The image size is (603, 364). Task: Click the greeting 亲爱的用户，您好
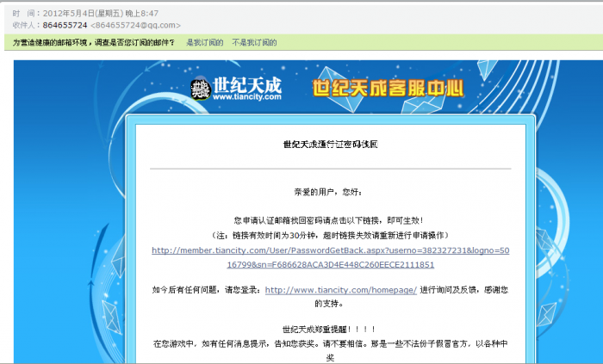[x=328, y=192]
